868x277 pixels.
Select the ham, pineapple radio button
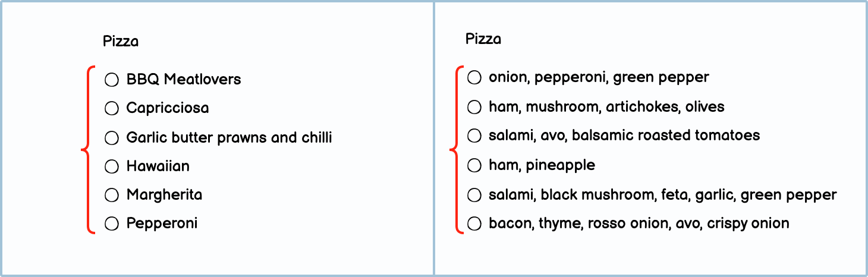(x=474, y=165)
